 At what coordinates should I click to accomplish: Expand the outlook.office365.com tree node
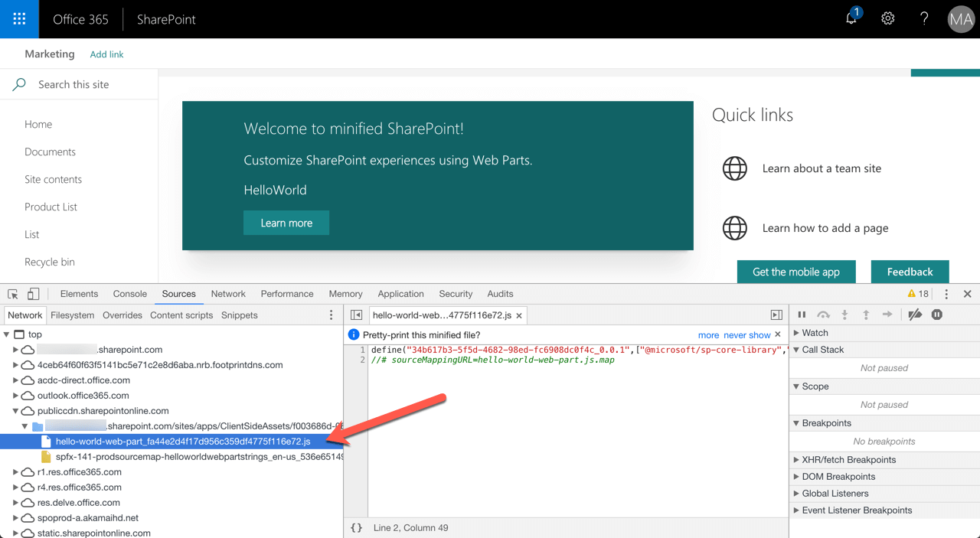click(16, 396)
